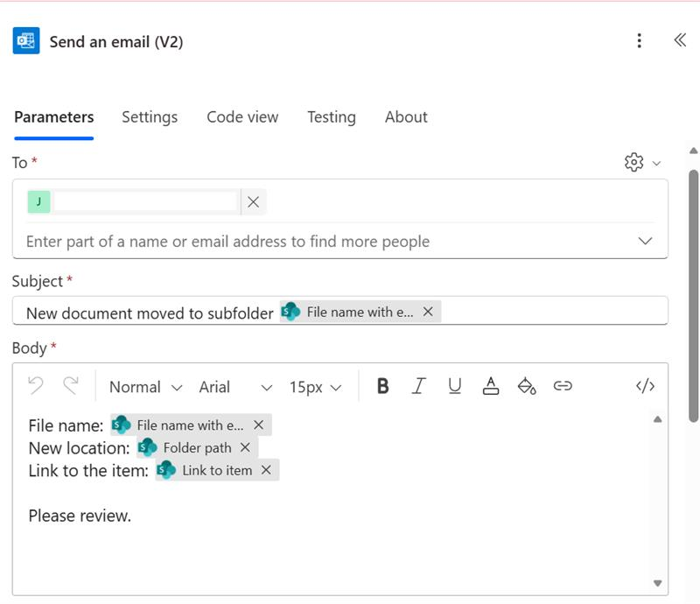Screen dimensions: 700x604
Task: Insert a link using the link icon
Action: pos(563,385)
